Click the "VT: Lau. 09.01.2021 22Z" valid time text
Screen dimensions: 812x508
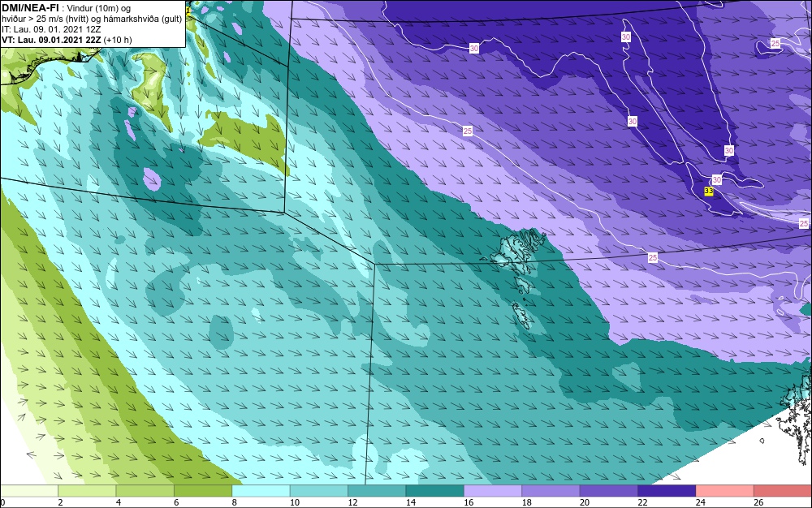(x=52, y=40)
